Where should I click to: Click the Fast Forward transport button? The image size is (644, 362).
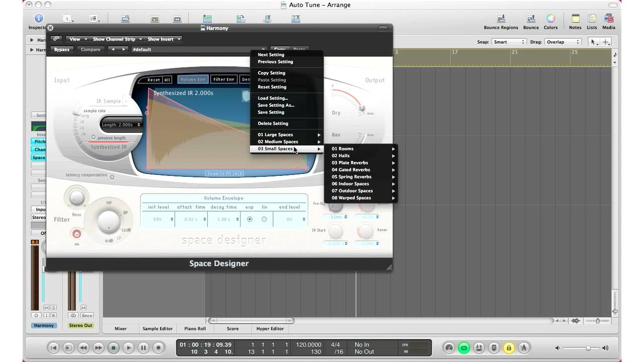click(x=99, y=347)
